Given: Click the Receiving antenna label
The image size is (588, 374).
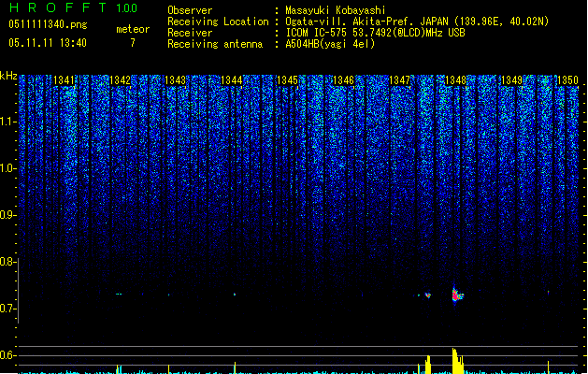Looking at the screenshot, I should coord(215,44).
